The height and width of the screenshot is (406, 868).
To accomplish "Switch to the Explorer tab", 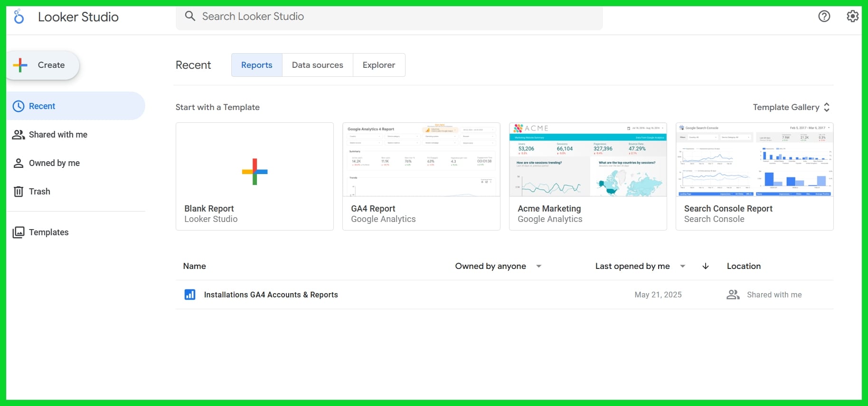I will pos(379,65).
